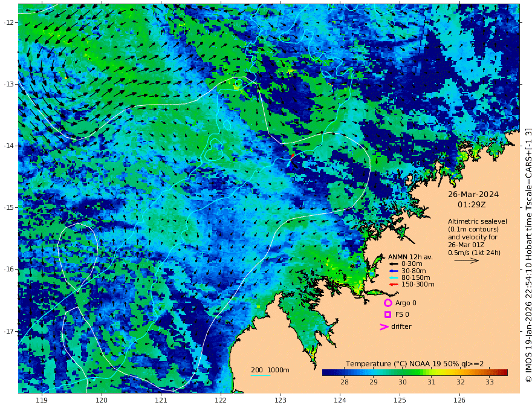Viewport: 532px width, 411px height.
Task: Click the longitude axis label 123
Action: pos(281,400)
